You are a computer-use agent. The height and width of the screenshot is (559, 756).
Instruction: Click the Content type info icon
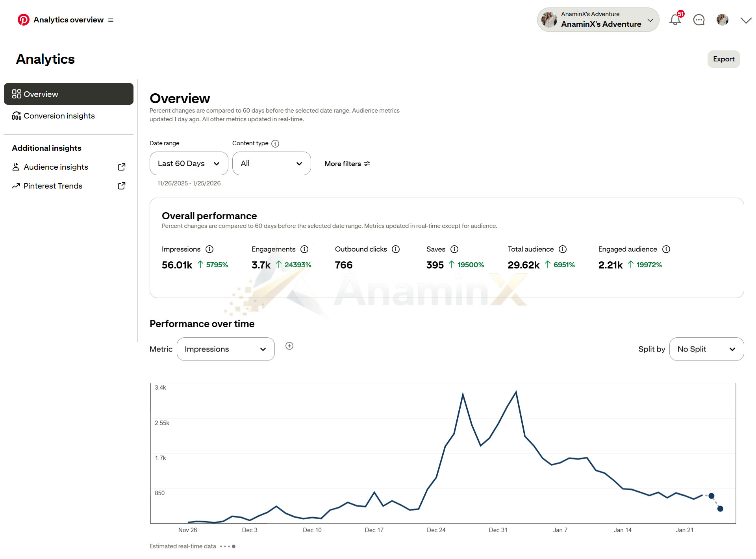pyautogui.click(x=275, y=144)
